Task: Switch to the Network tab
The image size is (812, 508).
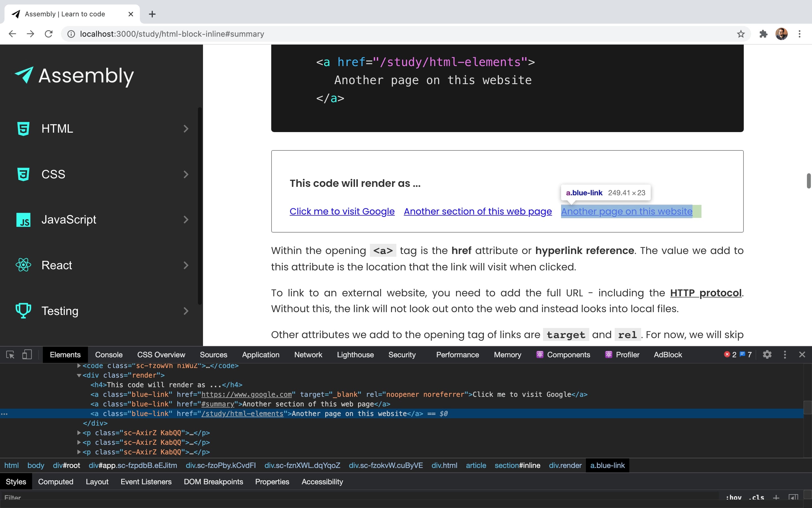Action: pyautogui.click(x=308, y=355)
